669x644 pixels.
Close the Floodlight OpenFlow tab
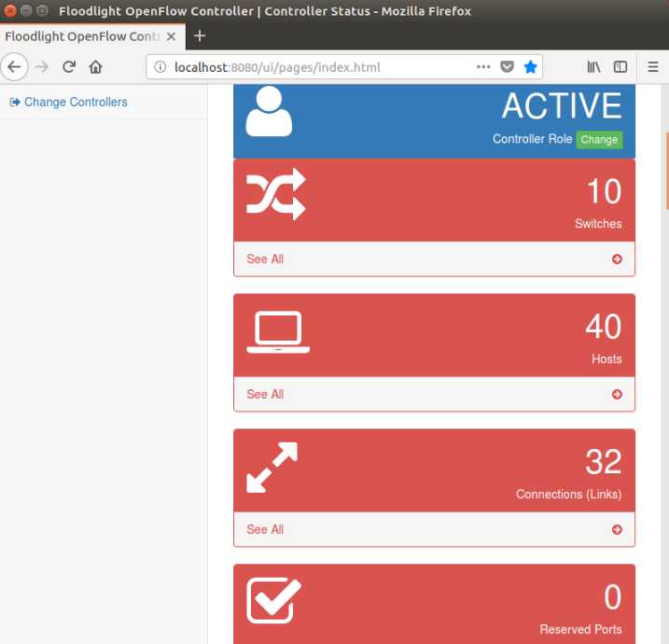pyautogui.click(x=171, y=36)
